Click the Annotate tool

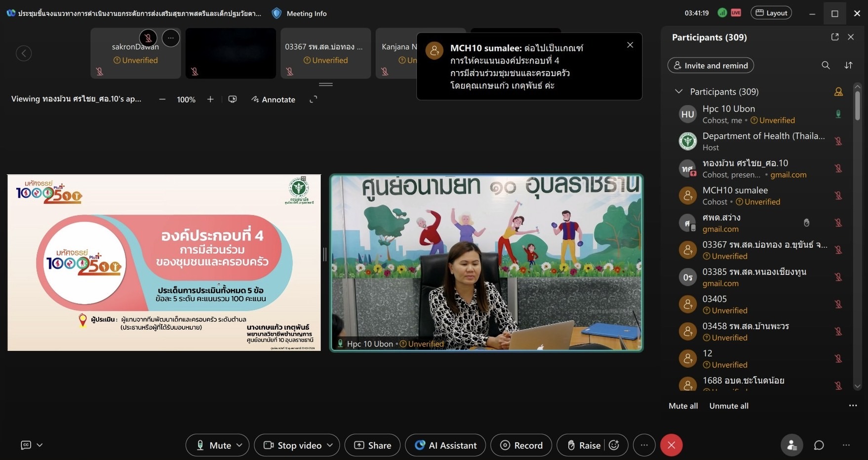click(274, 99)
